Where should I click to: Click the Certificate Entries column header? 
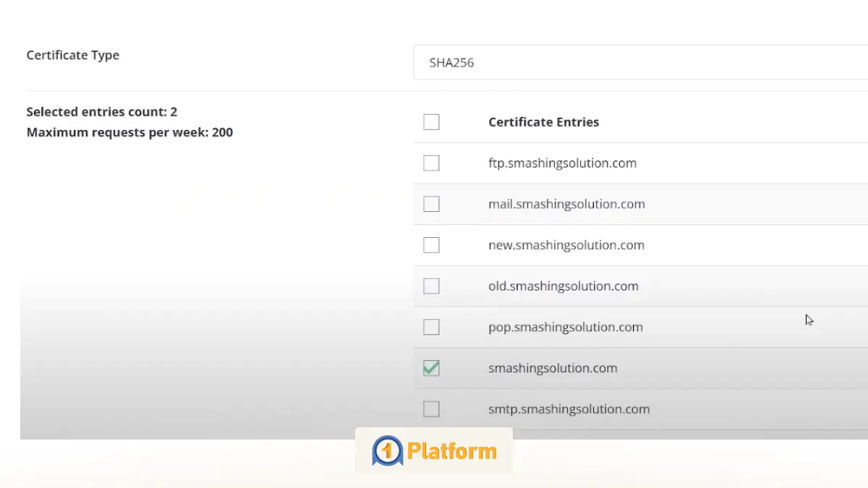[543, 121]
